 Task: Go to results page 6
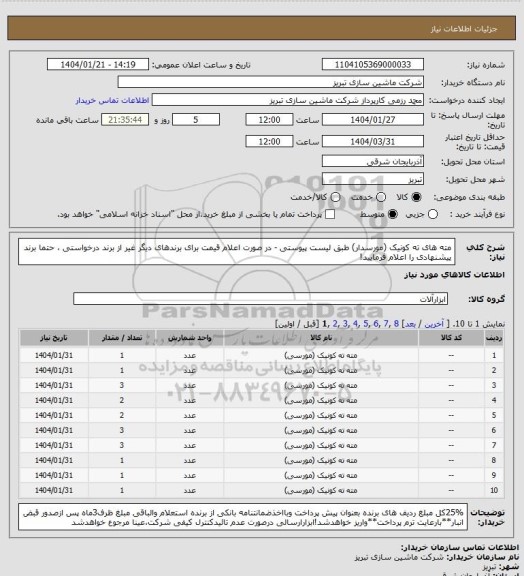[x=376, y=324]
